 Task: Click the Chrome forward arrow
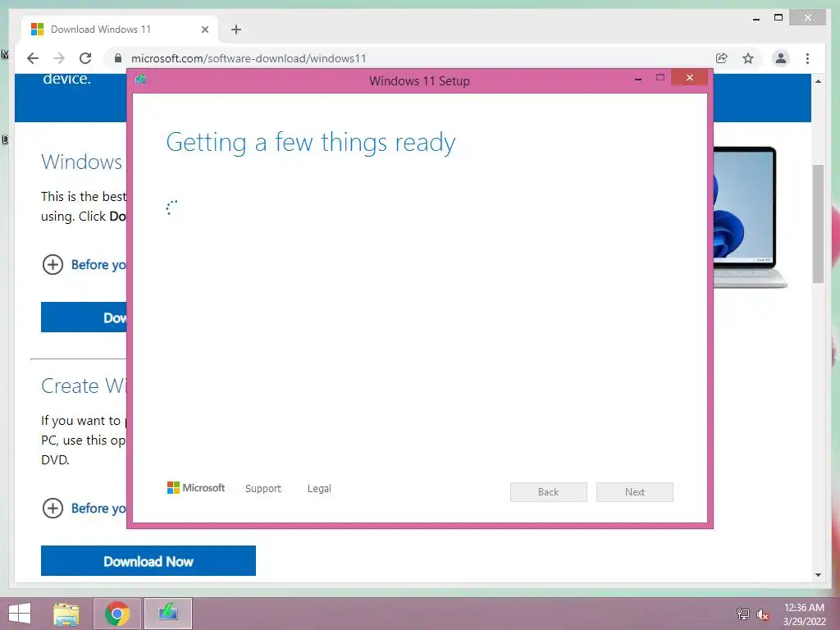tap(59, 58)
